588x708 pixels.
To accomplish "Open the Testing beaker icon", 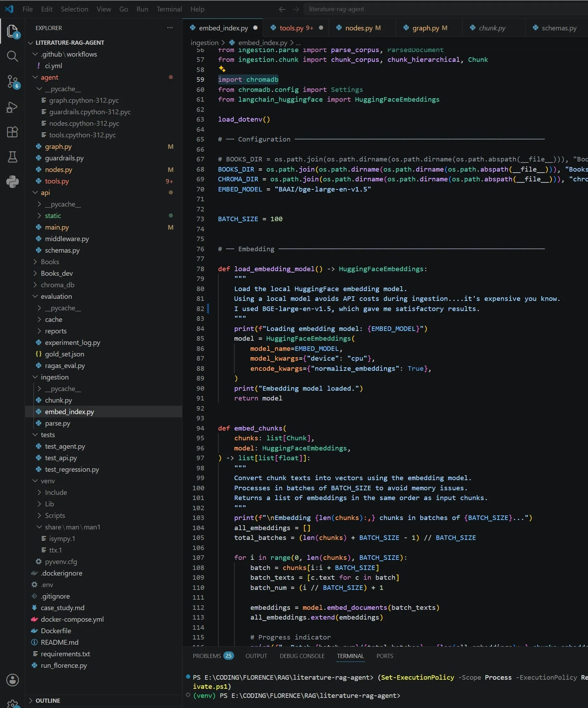I will coord(13,157).
